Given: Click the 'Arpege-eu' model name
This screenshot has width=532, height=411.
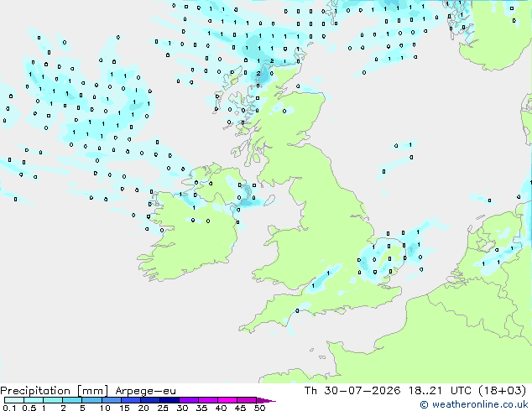Looking at the screenshot, I should (x=145, y=391).
